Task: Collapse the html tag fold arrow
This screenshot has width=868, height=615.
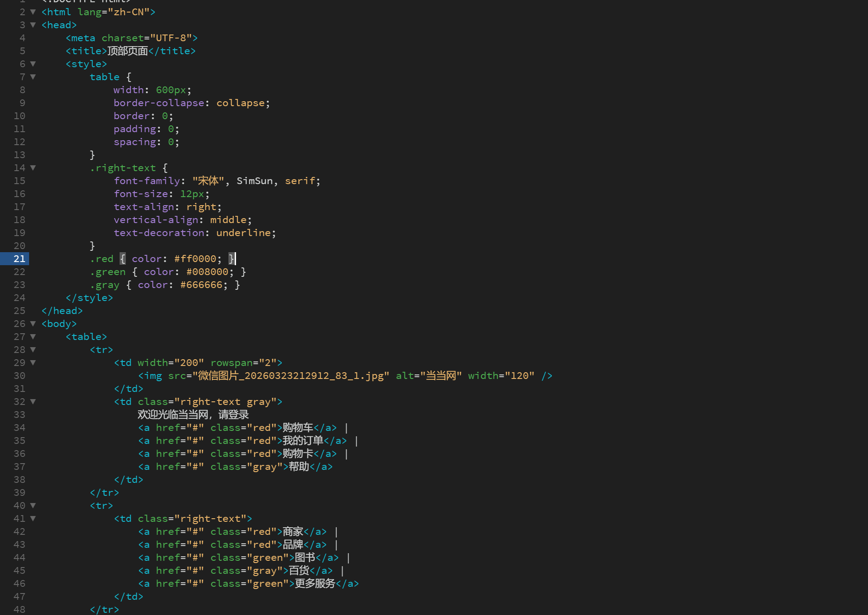Action: (33, 12)
